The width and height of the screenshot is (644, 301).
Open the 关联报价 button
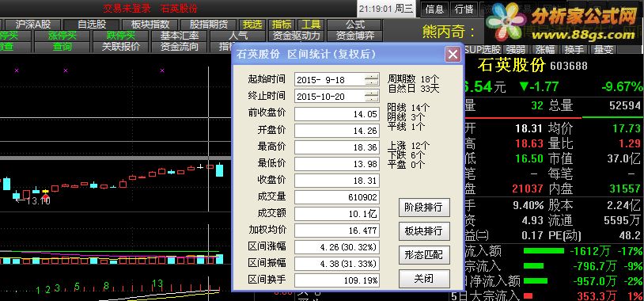tap(121, 47)
